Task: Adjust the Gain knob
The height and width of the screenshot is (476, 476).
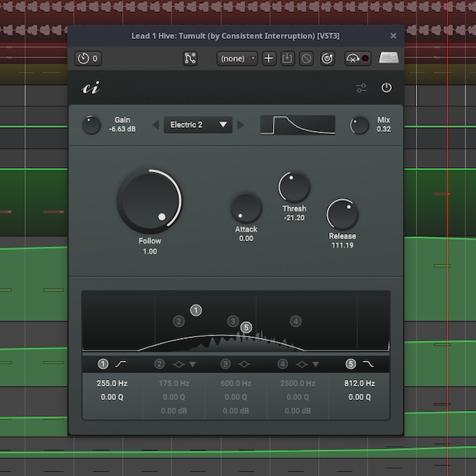Action: [x=91, y=125]
